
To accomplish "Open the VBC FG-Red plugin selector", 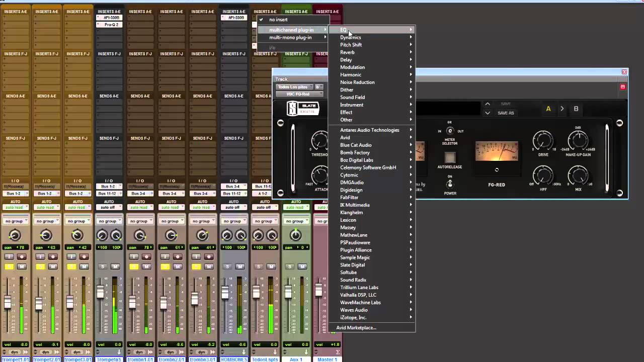I will click(x=299, y=94).
